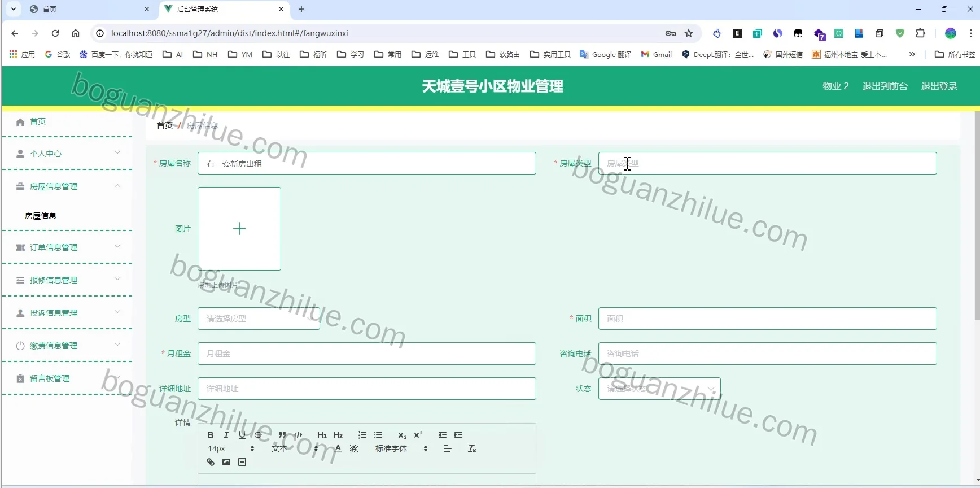Toggle bold in the 详情 editor
Screen dimensions: 980x488
click(210, 435)
